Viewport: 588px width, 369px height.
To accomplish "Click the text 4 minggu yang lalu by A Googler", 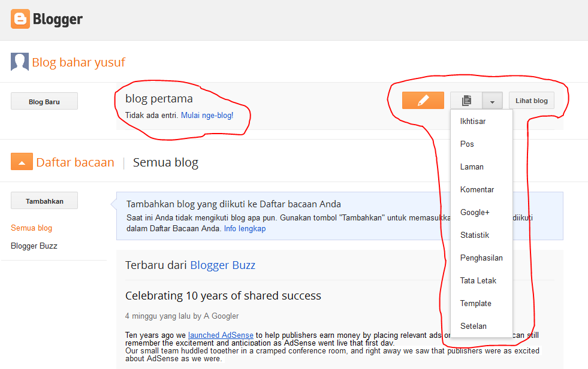I will coord(182,316).
